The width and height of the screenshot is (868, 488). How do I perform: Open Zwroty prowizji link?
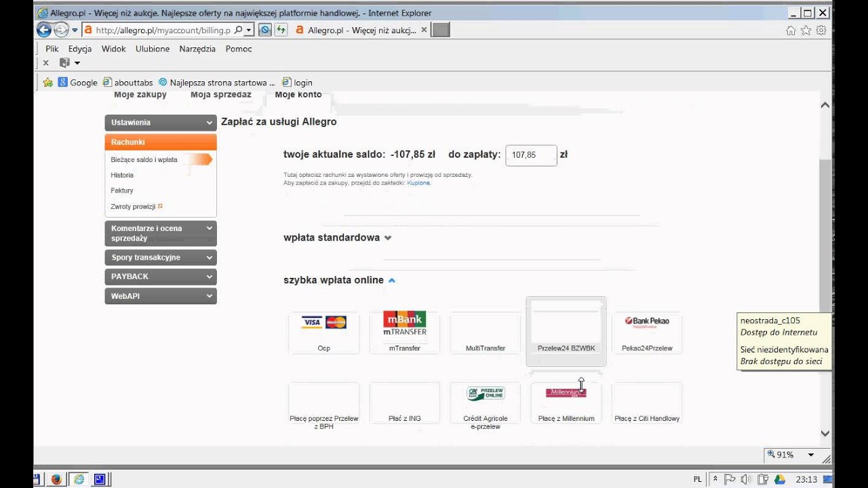click(x=136, y=206)
